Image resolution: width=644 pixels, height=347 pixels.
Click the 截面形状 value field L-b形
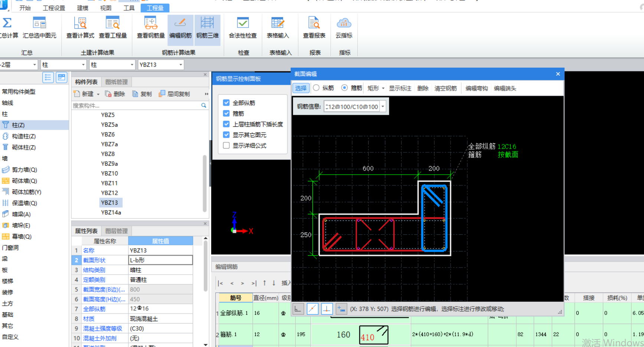[160, 260]
